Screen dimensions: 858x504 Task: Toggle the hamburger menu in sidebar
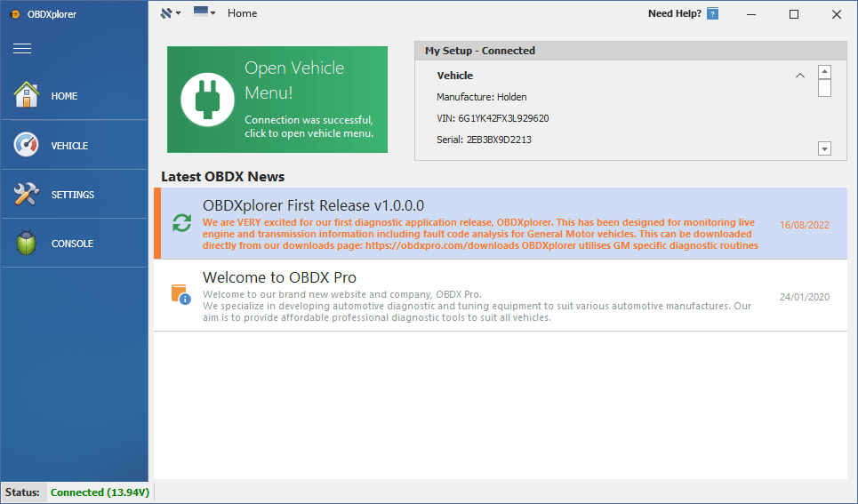22,48
